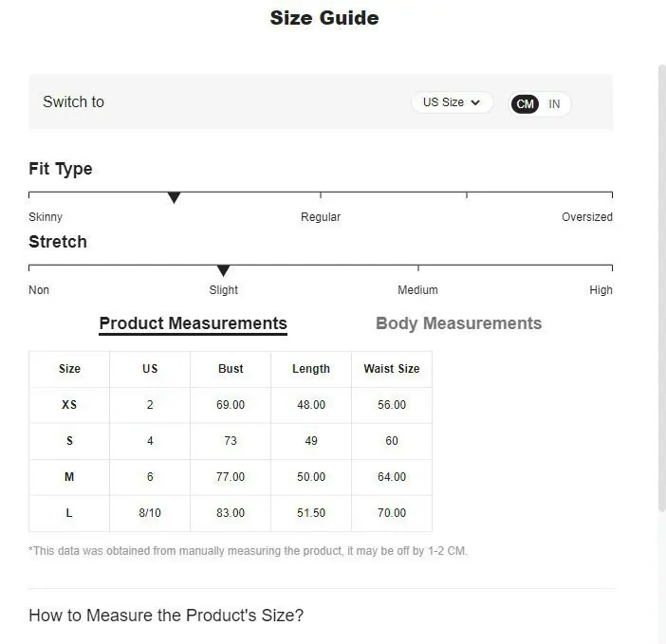Select the Product Measurements tab
This screenshot has width=666, height=644.
[194, 324]
